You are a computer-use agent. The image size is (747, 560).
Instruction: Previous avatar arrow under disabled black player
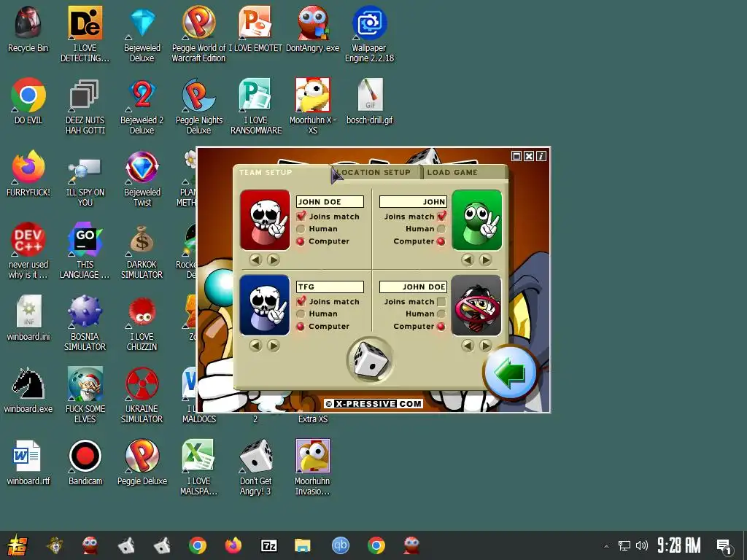(x=468, y=345)
